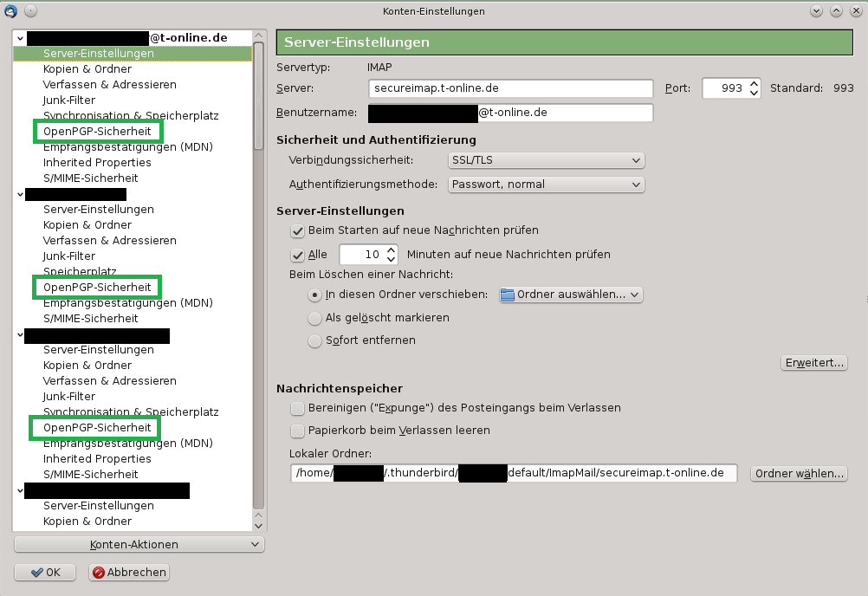Click the Lokaler Ordner path field
This screenshot has width=868, height=596.
(514, 473)
